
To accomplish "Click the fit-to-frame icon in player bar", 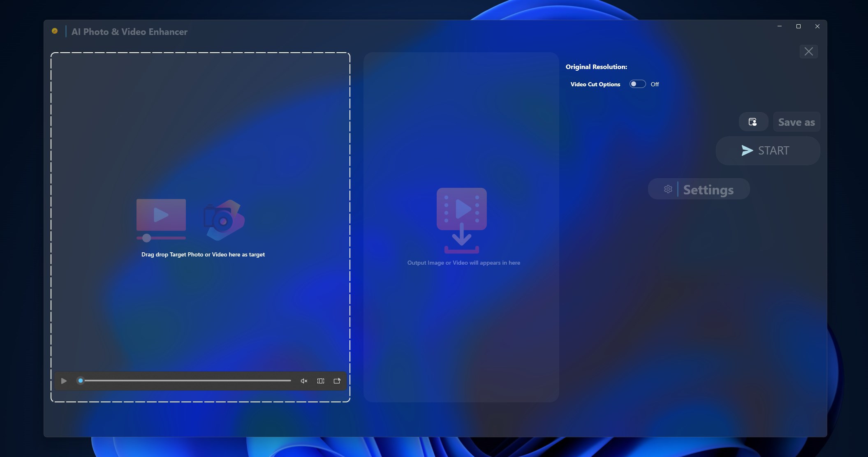I will point(320,381).
